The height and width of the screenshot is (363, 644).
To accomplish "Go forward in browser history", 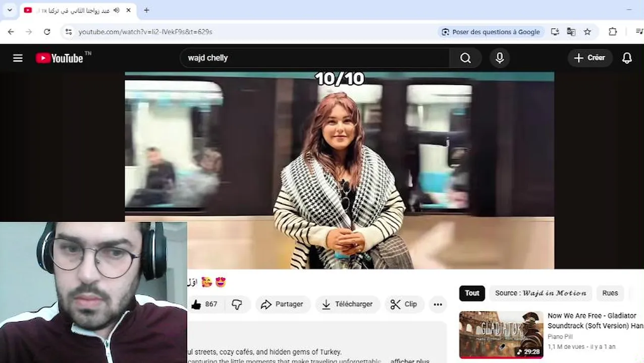I will pyautogui.click(x=29, y=32).
